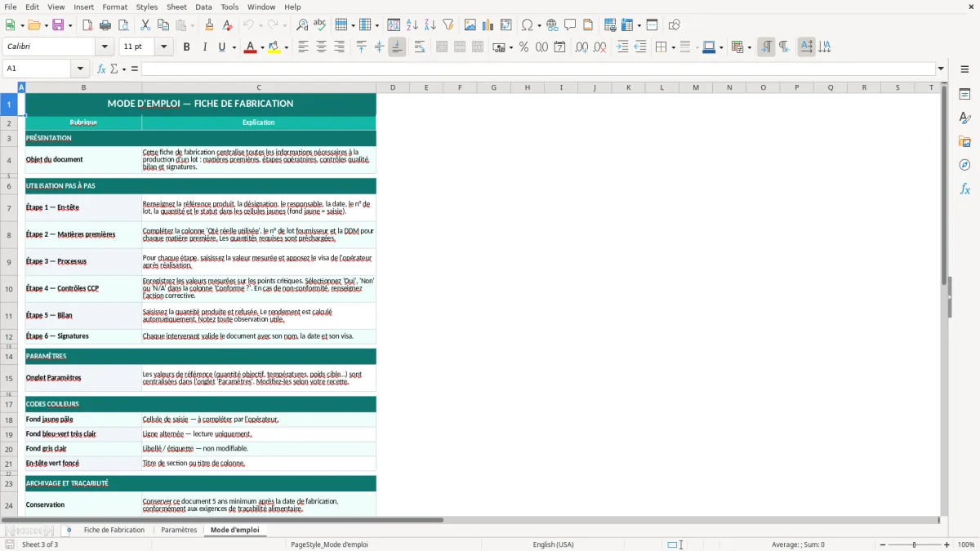Align text left
The height and width of the screenshot is (551, 980).
pos(303,47)
